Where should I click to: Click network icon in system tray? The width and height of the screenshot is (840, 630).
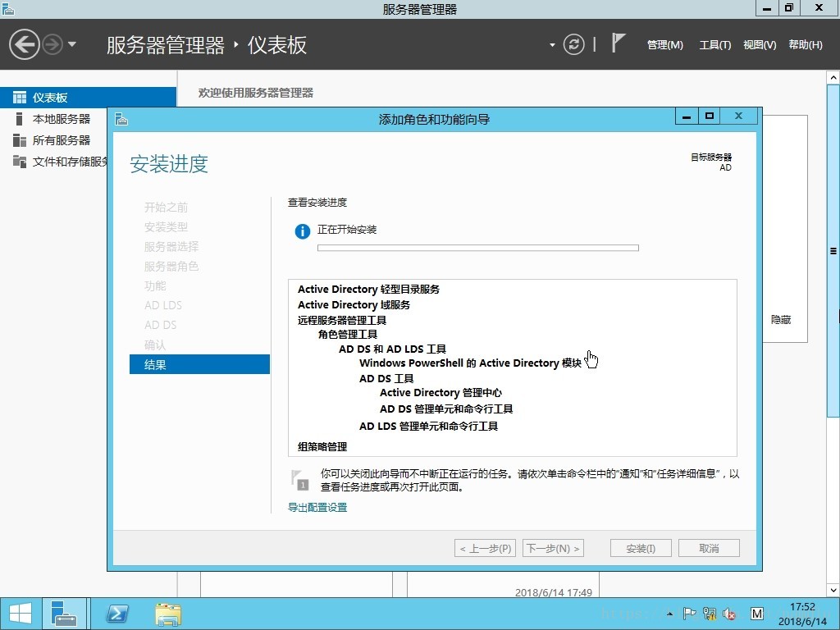point(710,614)
